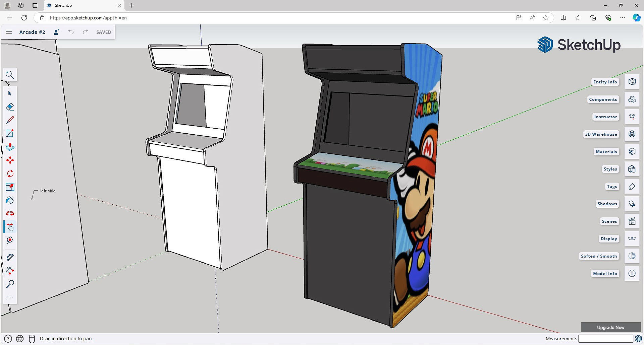Select the Eraser tool

tap(10, 107)
